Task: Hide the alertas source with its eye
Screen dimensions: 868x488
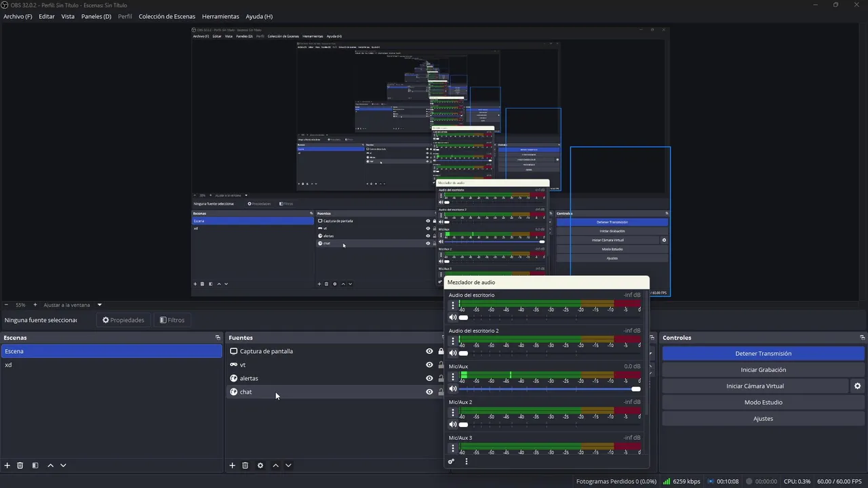Action: point(429,378)
